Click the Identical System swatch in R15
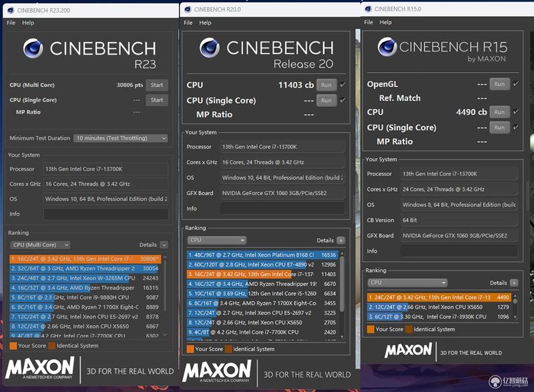The image size is (534, 392). click(409, 329)
